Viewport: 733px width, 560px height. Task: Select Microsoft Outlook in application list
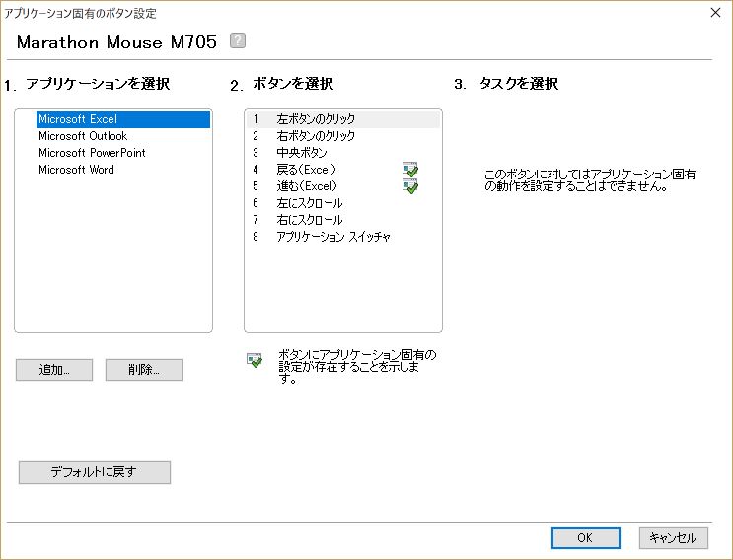pos(123,136)
